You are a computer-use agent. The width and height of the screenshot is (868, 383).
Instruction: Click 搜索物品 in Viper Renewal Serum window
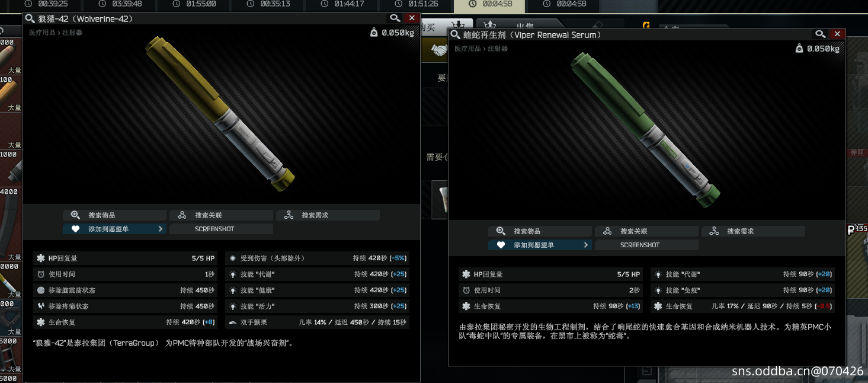(540, 231)
